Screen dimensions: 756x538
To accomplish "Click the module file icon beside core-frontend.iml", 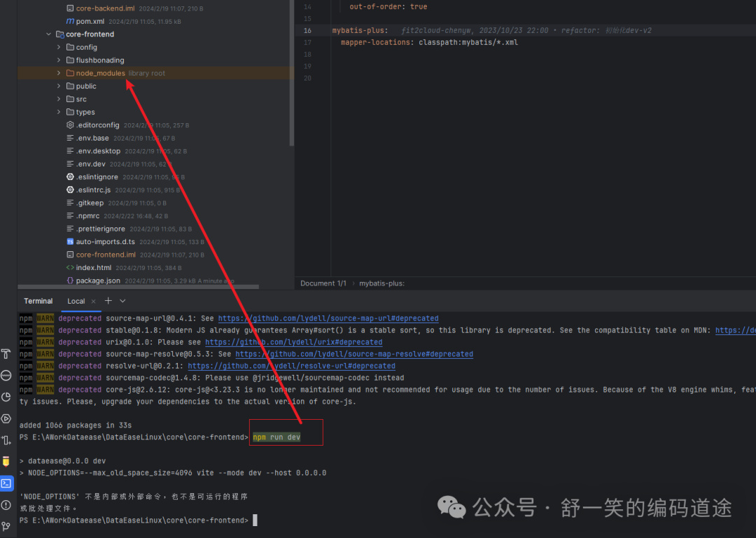I will [70, 255].
